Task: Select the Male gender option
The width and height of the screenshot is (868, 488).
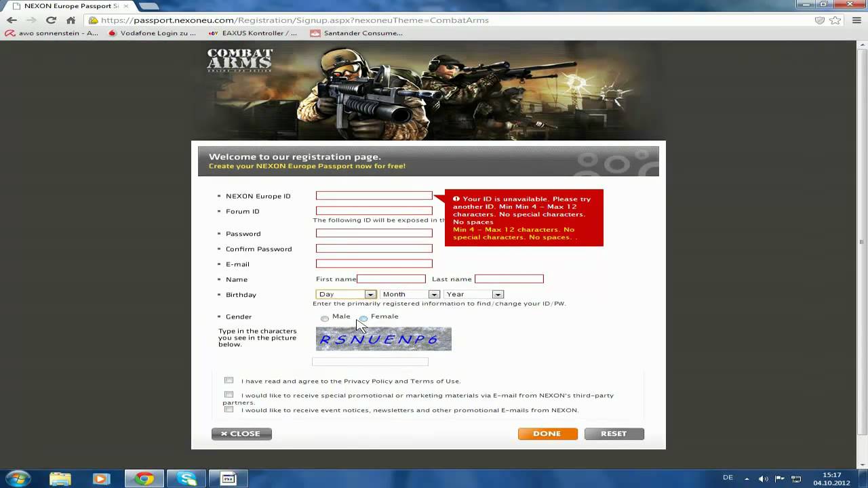Action: pyautogui.click(x=325, y=318)
